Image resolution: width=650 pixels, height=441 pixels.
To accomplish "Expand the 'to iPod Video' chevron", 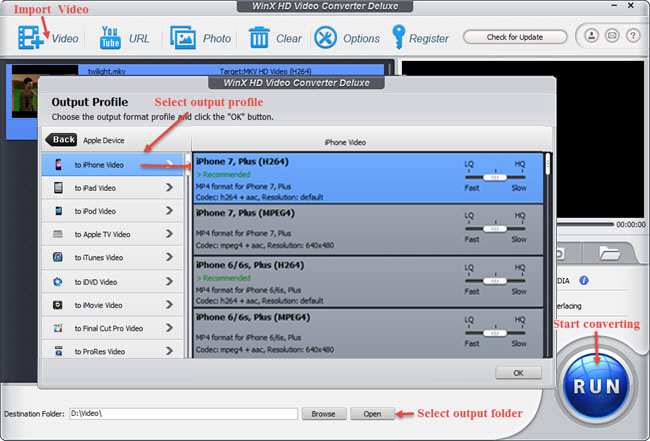I will tap(169, 211).
